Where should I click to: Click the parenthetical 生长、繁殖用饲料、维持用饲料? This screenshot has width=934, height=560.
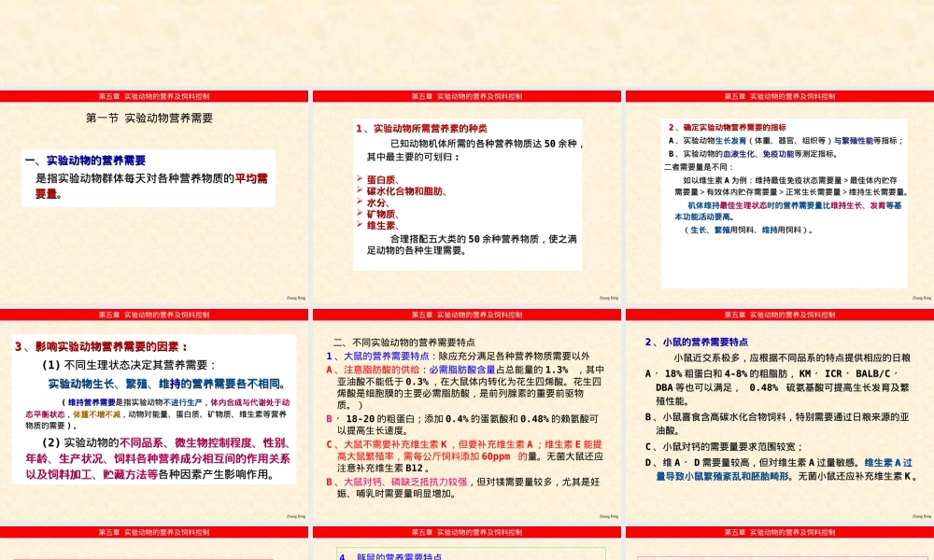pyautogui.click(x=748, y=230)
